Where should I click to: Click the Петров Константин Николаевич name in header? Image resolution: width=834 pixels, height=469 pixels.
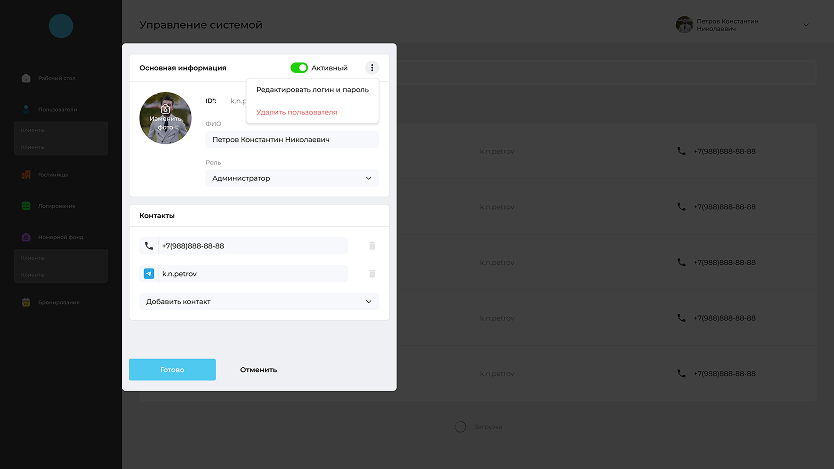coord(727,25)
